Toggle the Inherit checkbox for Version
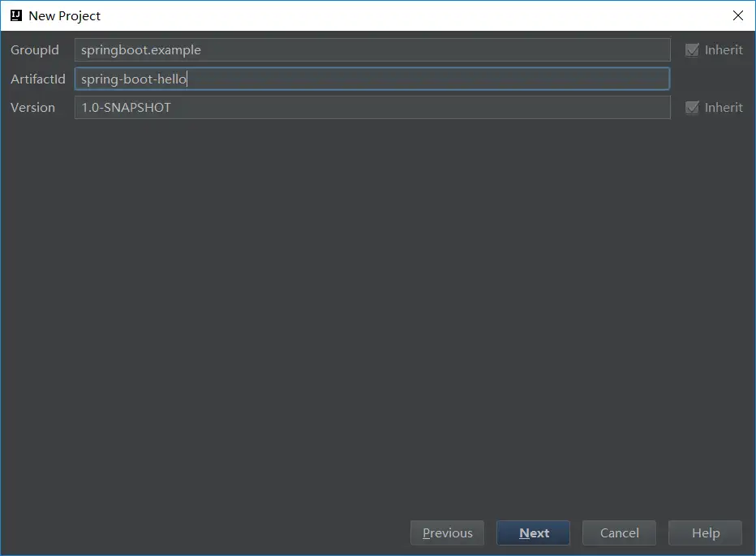The image size is (756, 556). [692, 108]
